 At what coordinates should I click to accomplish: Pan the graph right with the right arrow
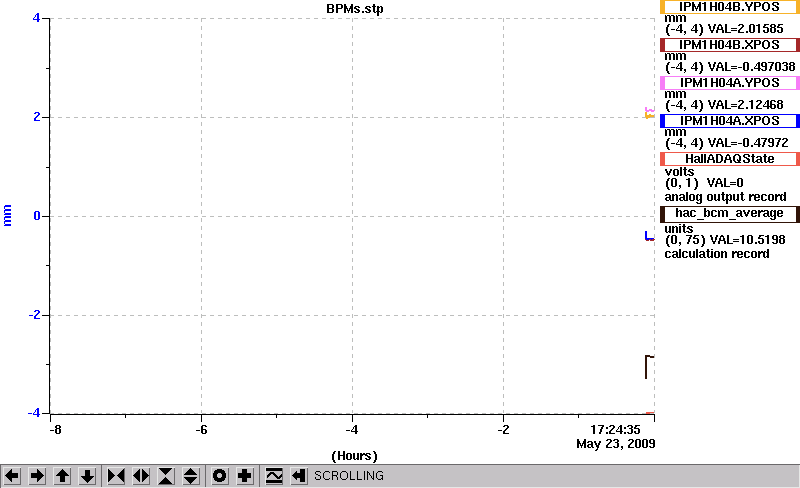37,476
